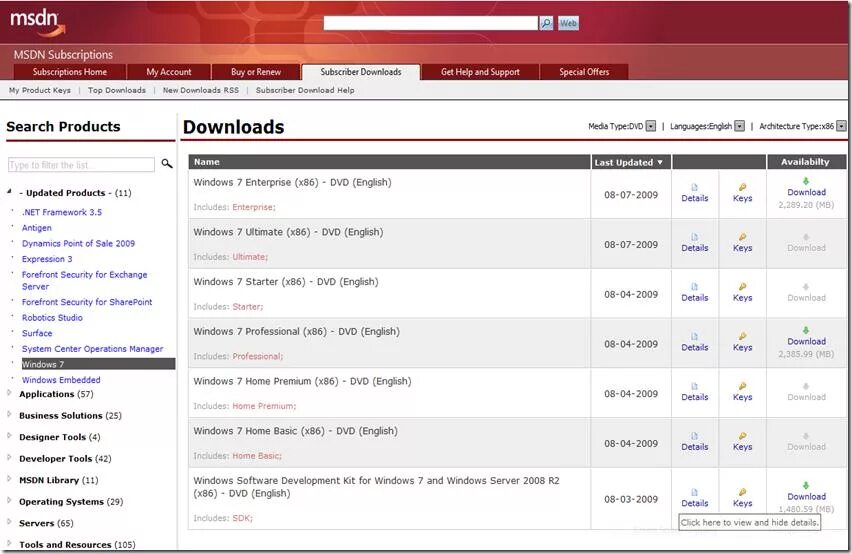The image size is (852, 554).
Task: Select Forefront Security for SharePoint
Action: pos(87,302)
